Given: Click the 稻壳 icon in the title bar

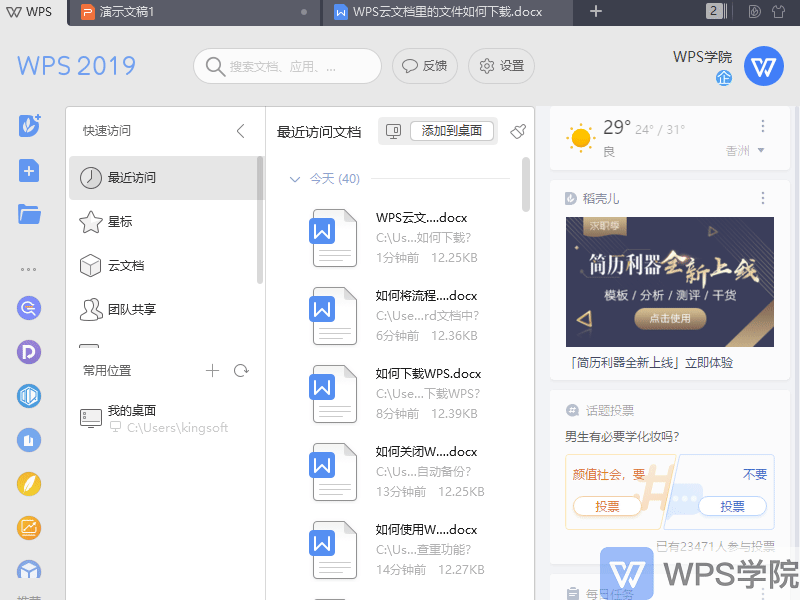Looking at the screenshot, I should pyautogui.click(x=755, y=11).
